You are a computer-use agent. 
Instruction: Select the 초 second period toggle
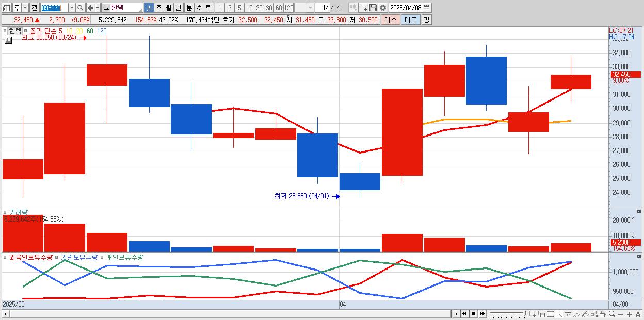(x=199, y=8)
